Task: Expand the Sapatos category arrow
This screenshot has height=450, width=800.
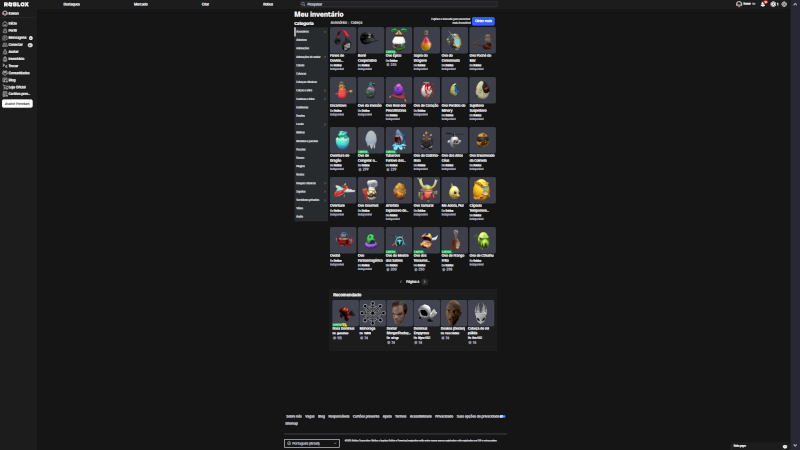Action: tap(325, 191)
